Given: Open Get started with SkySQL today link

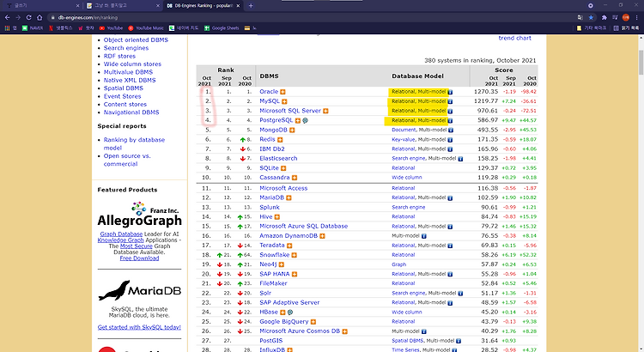Looking at the screenshot, I should (x=139, y=327).
